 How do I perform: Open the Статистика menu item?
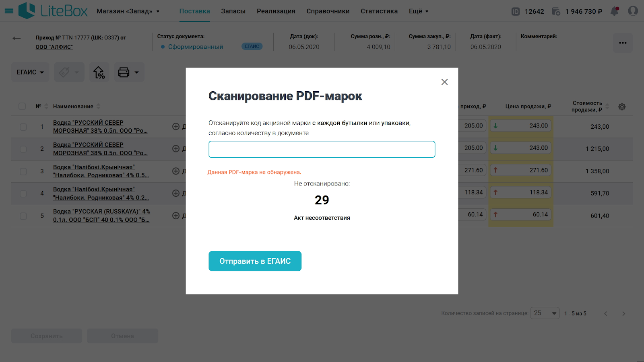[379, 11]
